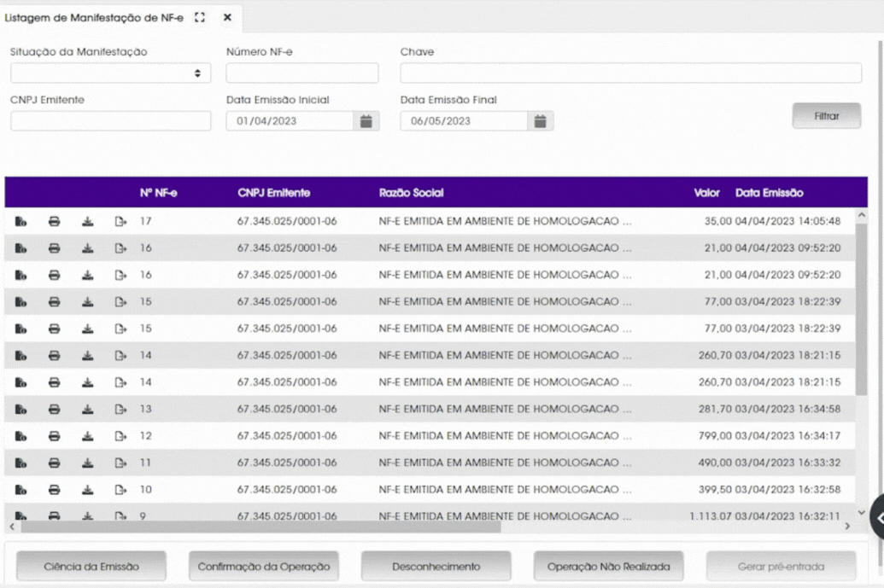Click the Gerar pré-entrada button
Image resolution: width=884 pixels, height=588 pixels.
coord(782,567)
